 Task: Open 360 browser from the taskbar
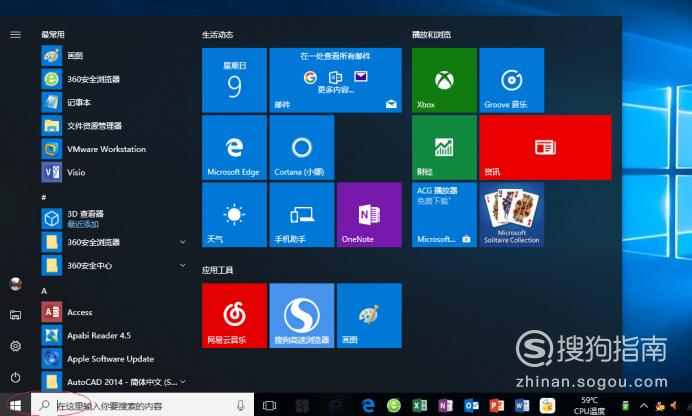394,405
